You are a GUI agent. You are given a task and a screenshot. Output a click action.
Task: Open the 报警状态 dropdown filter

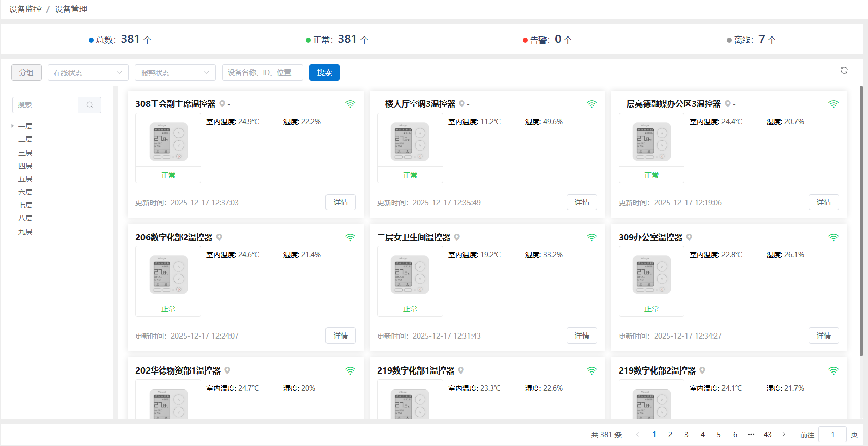[175, 72]
